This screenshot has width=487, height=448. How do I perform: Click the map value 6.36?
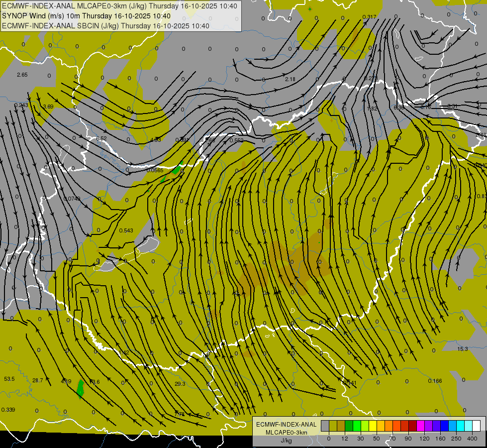point(399,107)
